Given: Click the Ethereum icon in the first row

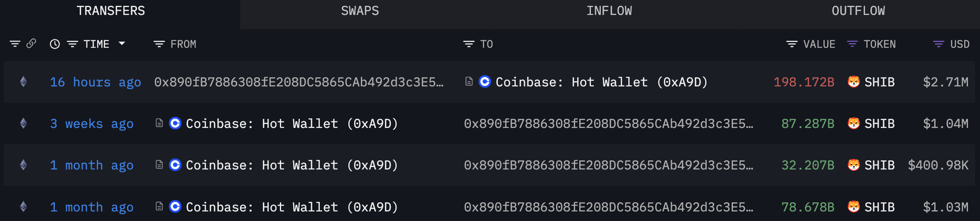Looking at the screenshot, I should [24, 82].
